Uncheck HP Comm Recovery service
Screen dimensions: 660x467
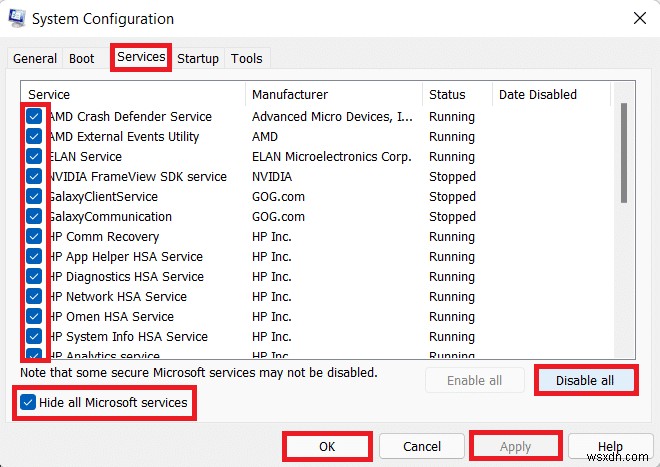[x=34, y=237]
